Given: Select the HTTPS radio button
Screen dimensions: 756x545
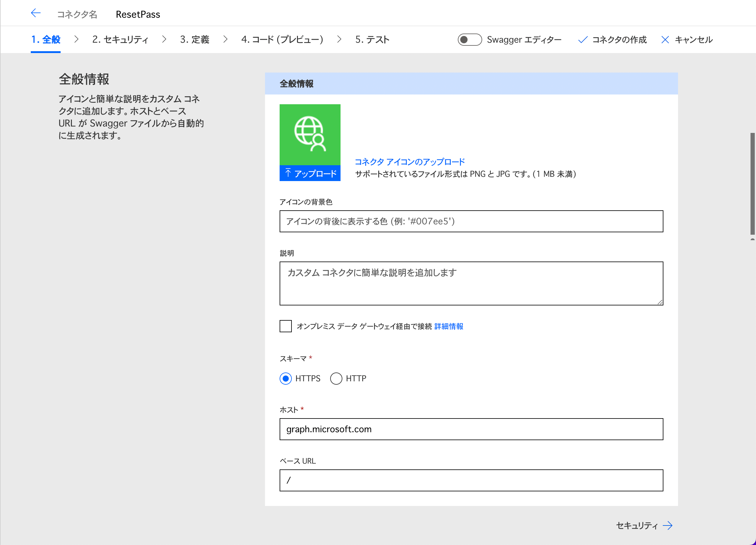Looking at the screenshot, I should [286, 378].
